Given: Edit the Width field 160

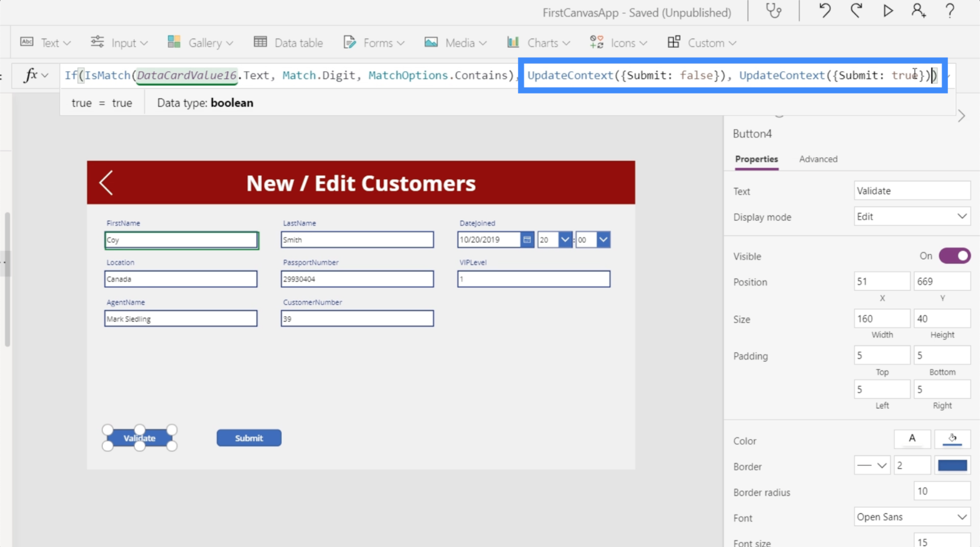Looking at the screenshot, I should pyautogui.click(x=882, y=319).
